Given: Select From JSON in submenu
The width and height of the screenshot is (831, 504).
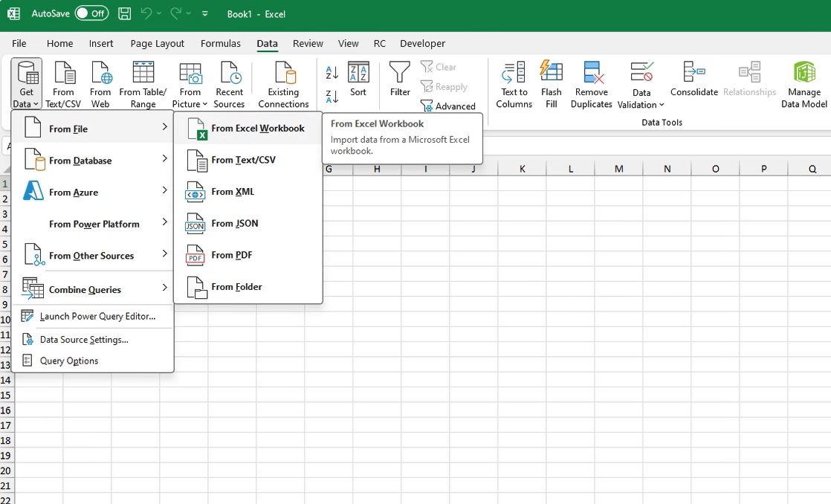Looking at the screenshot, I should pos(248,224).
